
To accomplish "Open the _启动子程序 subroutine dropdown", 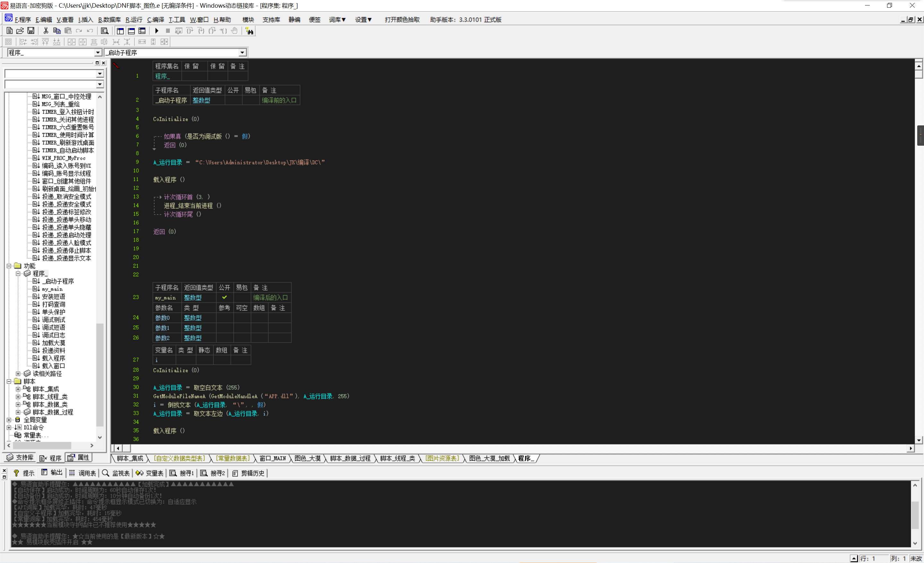I will [x=242, y=53].
